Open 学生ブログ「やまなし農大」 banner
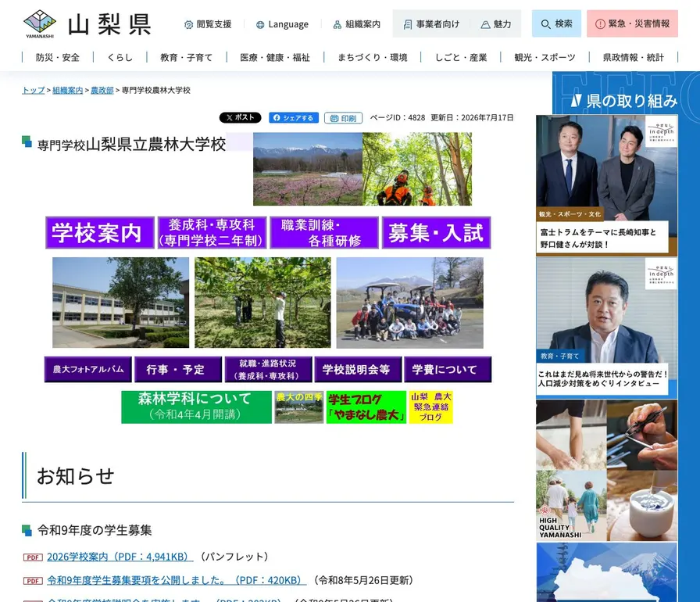 click(366, 407)
